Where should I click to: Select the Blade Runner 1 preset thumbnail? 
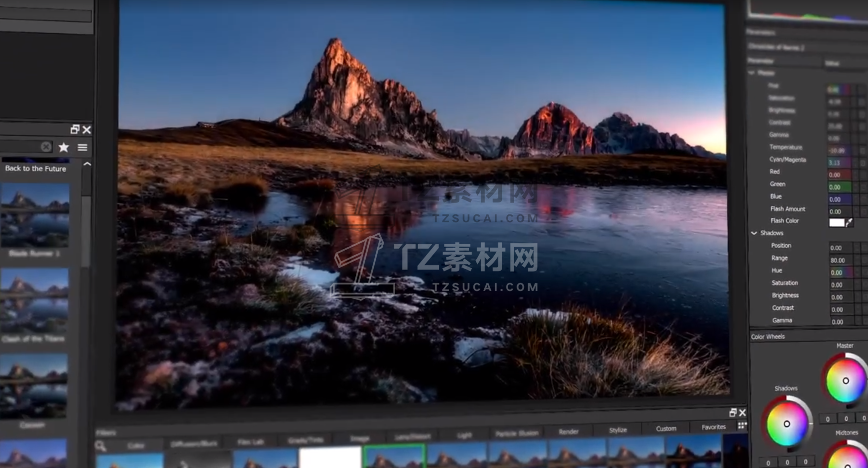pyautogui.click(x=35, y=215)
